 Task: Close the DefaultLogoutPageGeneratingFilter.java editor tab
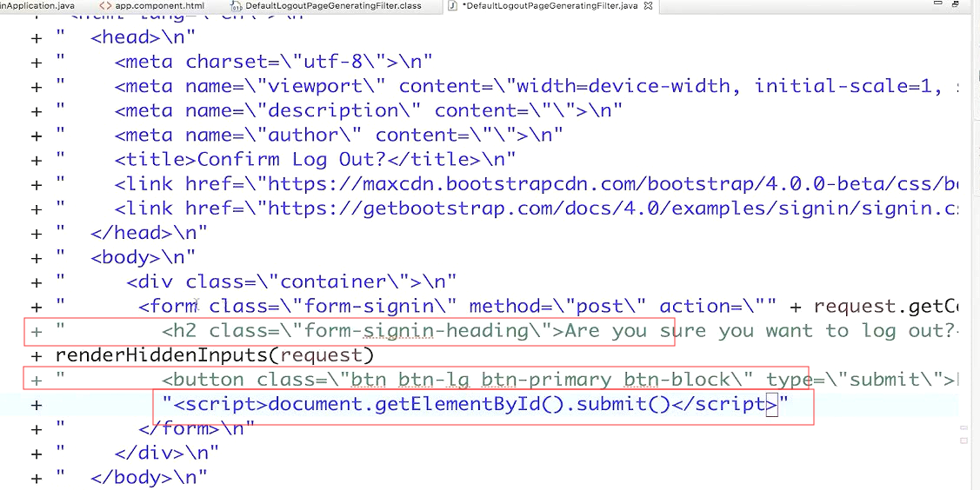(648, 5)
